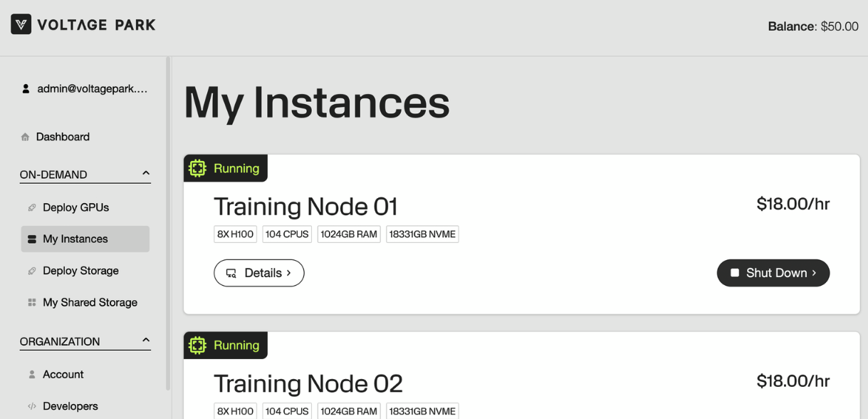Go to the Dashboard menu item
868x419 pixels.
[x=63, y=137]
